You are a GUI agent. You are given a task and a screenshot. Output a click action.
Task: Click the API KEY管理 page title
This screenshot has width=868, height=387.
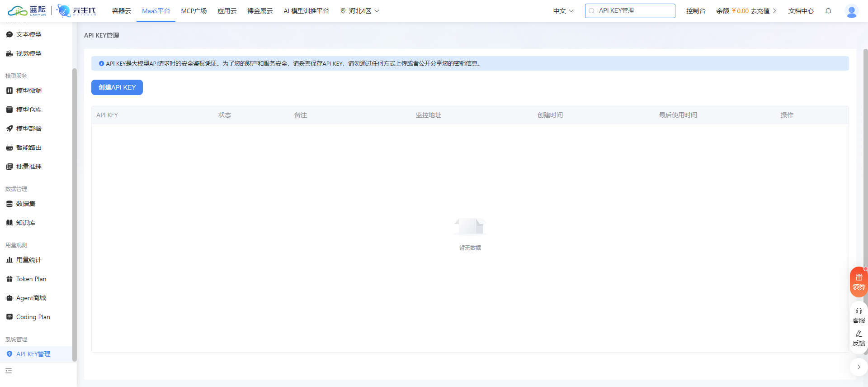tap(102, 35)
